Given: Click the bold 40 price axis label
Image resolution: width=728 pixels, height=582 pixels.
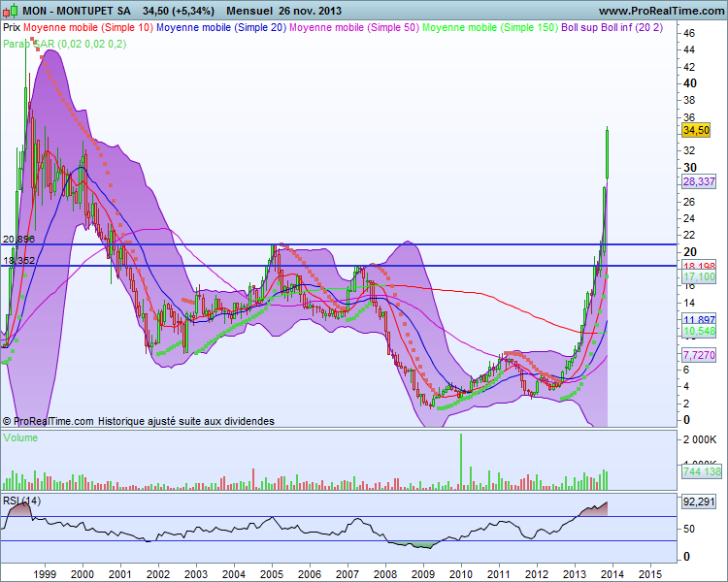Looking at the screenshot, I should 690,83.
